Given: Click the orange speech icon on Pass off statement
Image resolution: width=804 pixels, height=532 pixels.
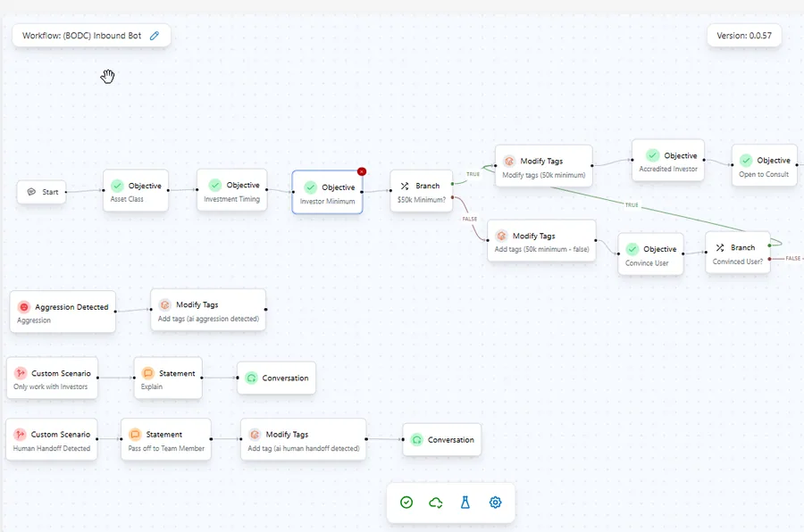Looking at the screenshot, I should coord(135,435).
